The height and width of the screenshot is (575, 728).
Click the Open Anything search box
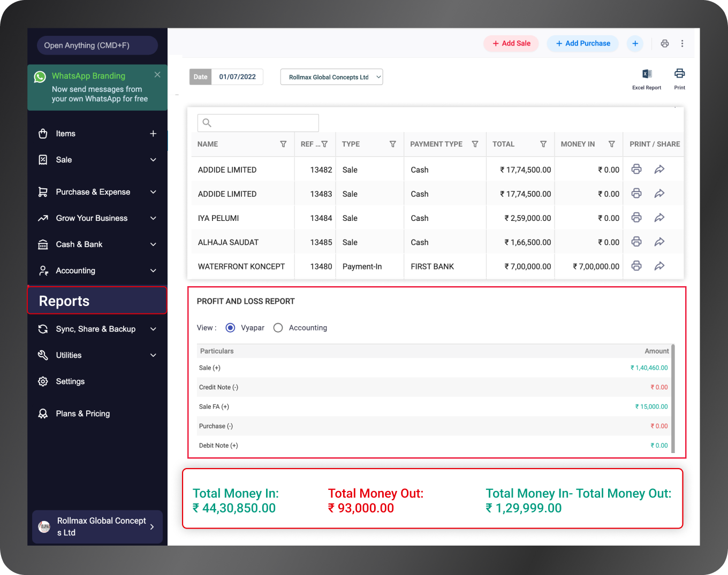tap(97, 45)
